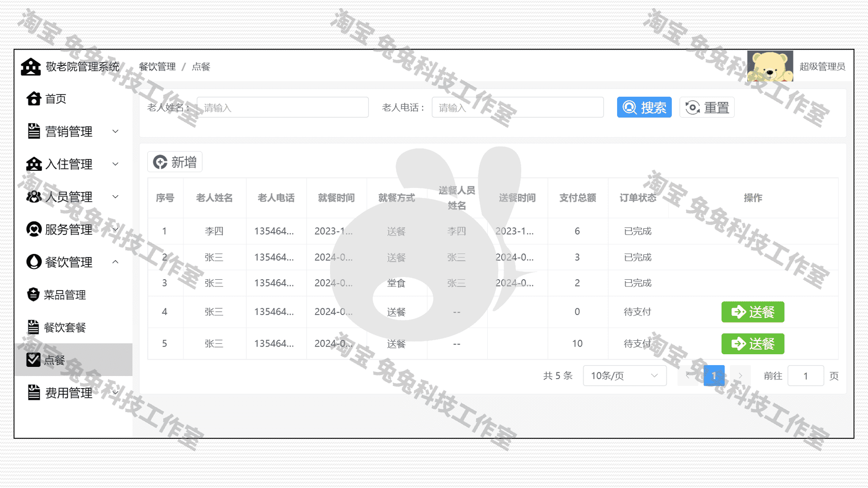Click the 支付总额 column header
868x488 pixels.
pos(578,198)
